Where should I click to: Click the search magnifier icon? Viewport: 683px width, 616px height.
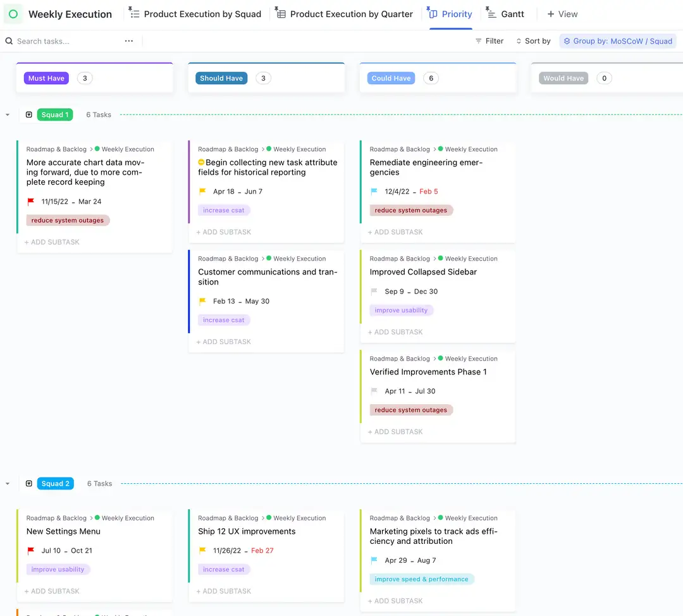coord(9,41)
